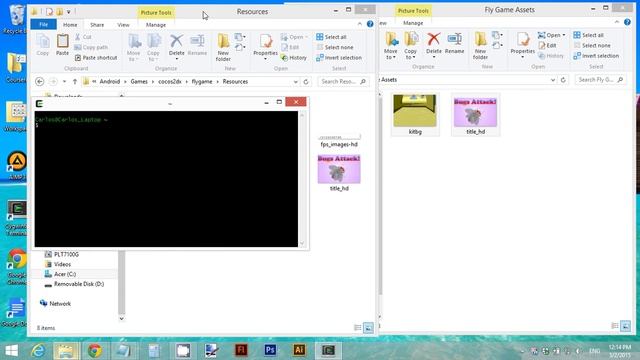Open the Windows Start menu
640x360 pixels.
click(11, 351)
